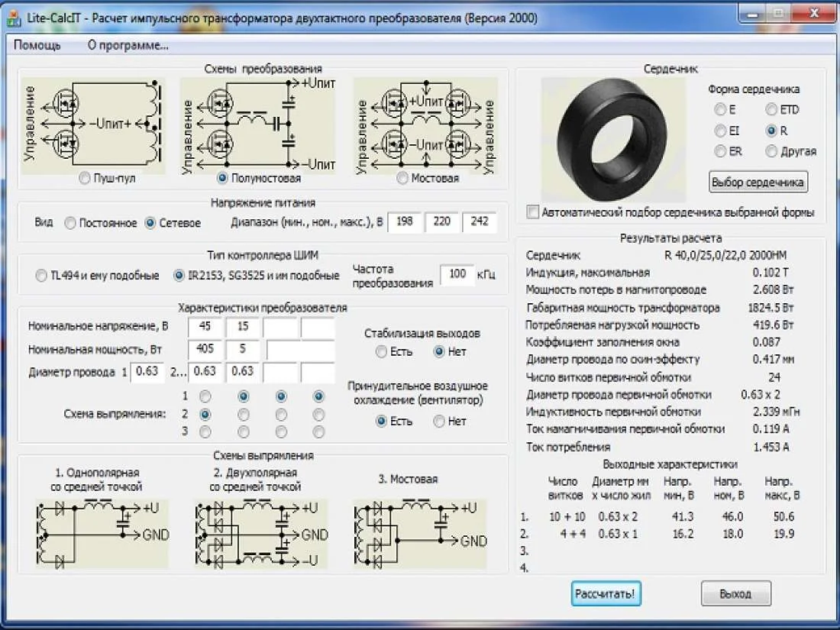840x630 pixels.
Task: Select the Мостовая topology option
Action: (x=402, y=178)
